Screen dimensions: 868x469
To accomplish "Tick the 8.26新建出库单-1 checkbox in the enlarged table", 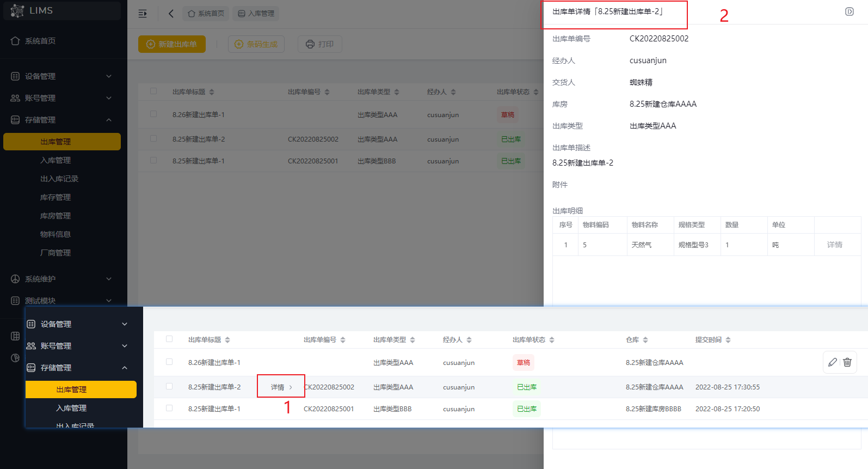I will pos(169,362).
